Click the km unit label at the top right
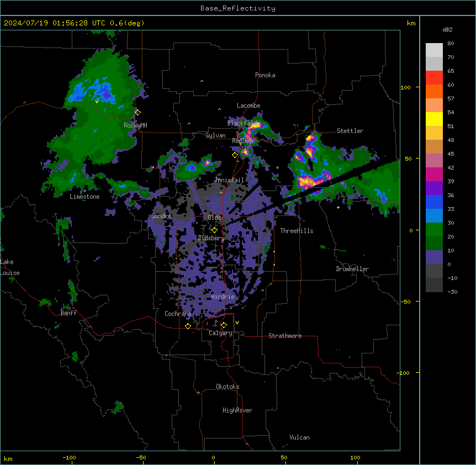This screenshot has height=465, width=476. coord(411,23)
